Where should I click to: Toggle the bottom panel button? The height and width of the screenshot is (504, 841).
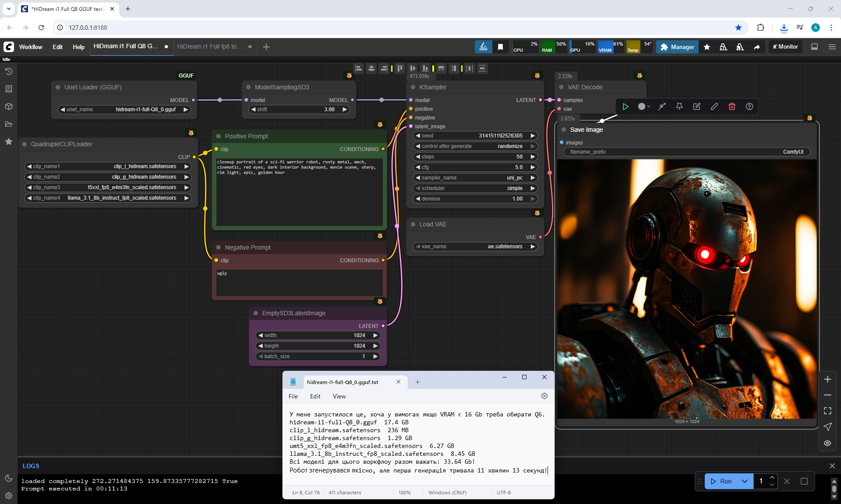(815, 47)
